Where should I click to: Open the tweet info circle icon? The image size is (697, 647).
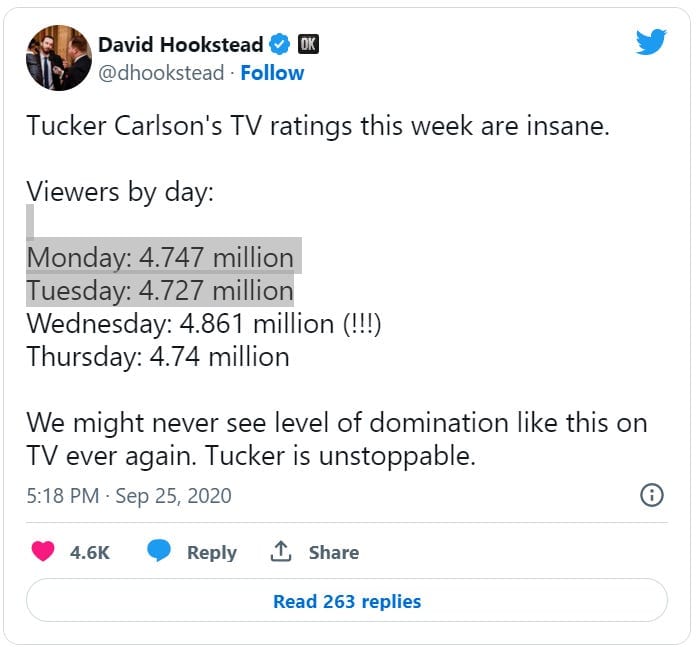pyautogui.click(x=652, y=495)
